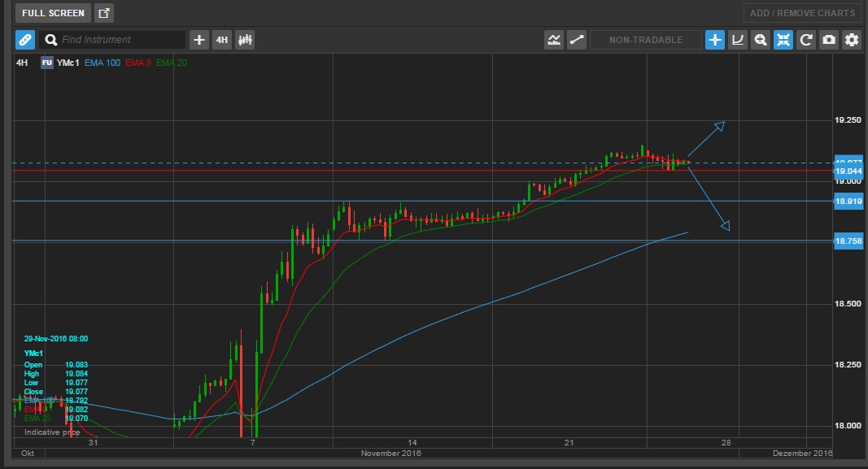Click the Indicative price label
This screenshot has height=469, width=868.
coord(52,432)
